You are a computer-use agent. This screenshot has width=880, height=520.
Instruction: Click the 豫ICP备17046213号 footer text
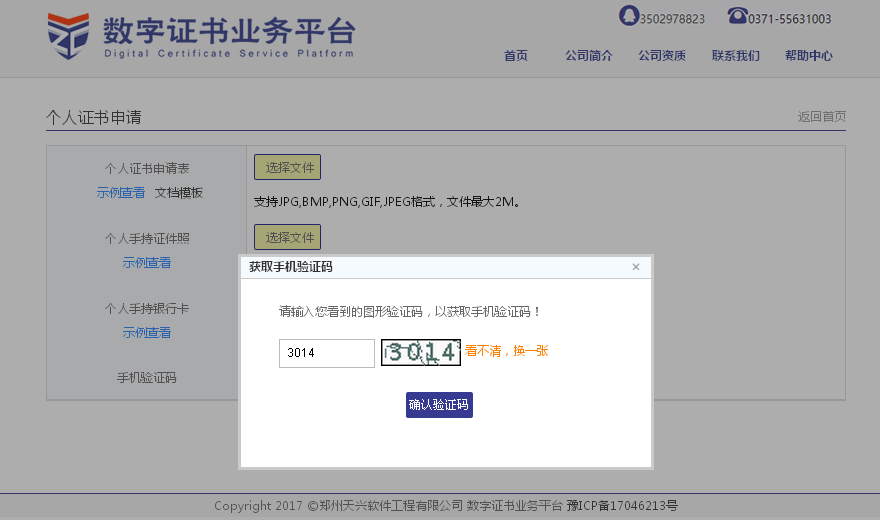tap(622, 506)
